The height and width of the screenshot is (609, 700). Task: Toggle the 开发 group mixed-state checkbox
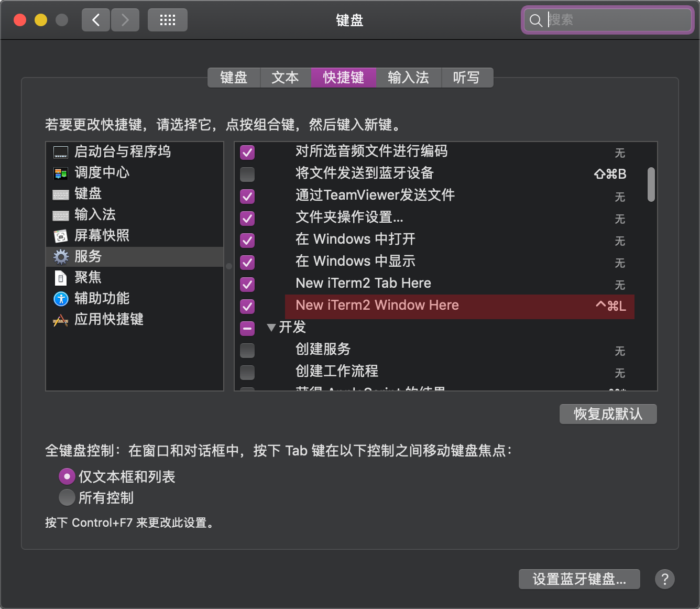[247, 328]
